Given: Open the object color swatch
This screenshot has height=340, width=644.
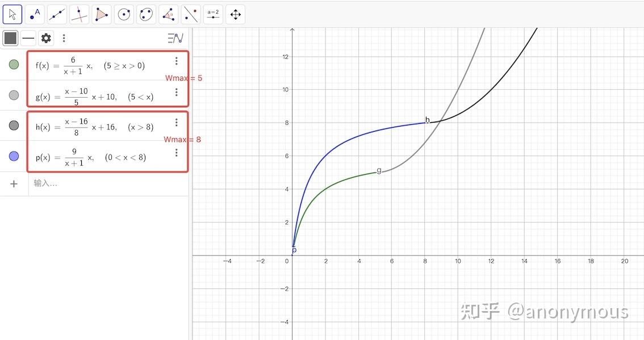Looking at the screenshot, I should coord(10,38).
